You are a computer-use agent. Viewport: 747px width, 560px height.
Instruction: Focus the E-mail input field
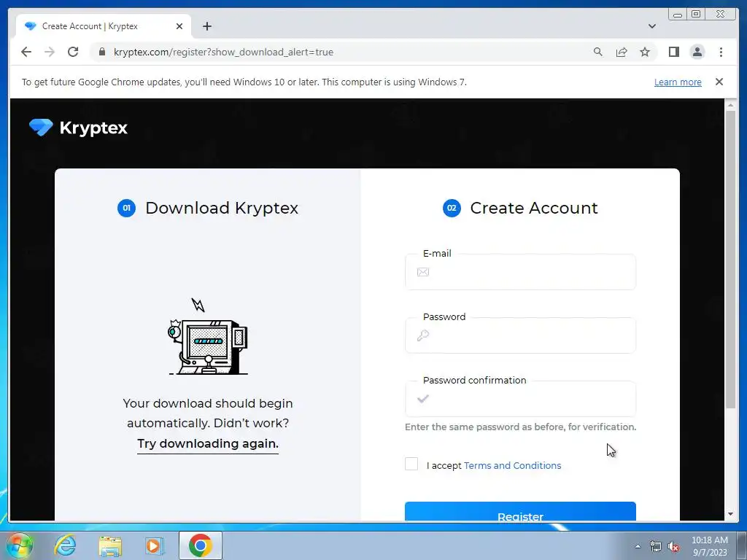(520, 272)
